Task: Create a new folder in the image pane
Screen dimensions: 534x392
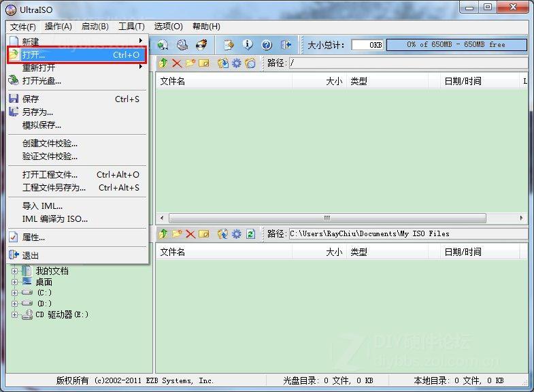Action: click(x=190, y=63)
